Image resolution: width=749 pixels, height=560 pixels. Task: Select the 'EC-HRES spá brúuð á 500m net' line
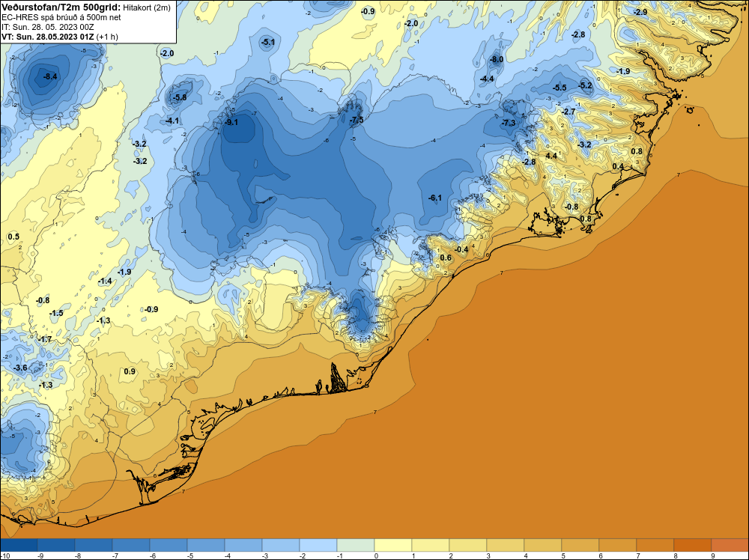click(61, 17)
